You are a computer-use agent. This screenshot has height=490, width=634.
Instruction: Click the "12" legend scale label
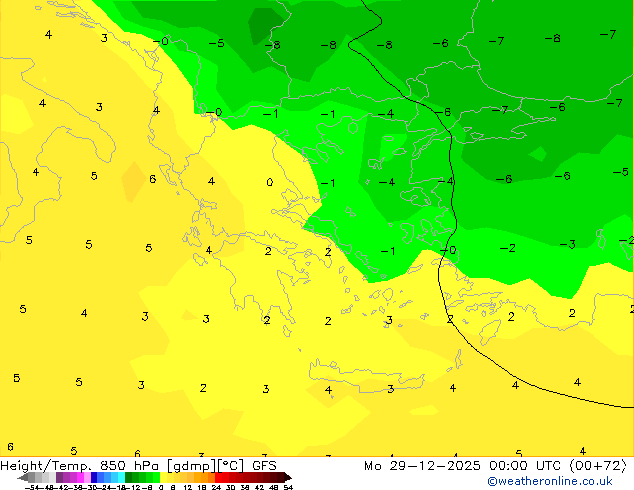[x=188, y=487]
